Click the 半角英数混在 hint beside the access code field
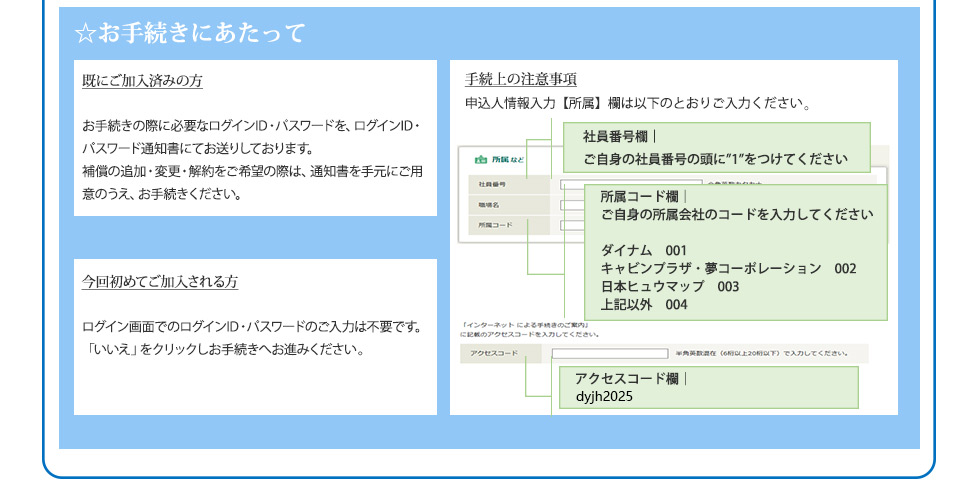Image resolution: width=980 pixels, height=480 pixels. click(x=761, y=354)
